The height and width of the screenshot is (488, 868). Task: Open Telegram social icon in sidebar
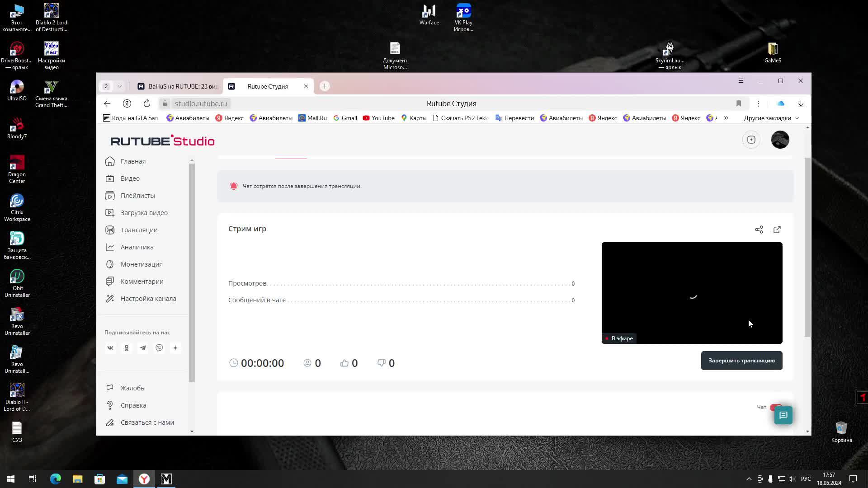(x=143, y=348)
